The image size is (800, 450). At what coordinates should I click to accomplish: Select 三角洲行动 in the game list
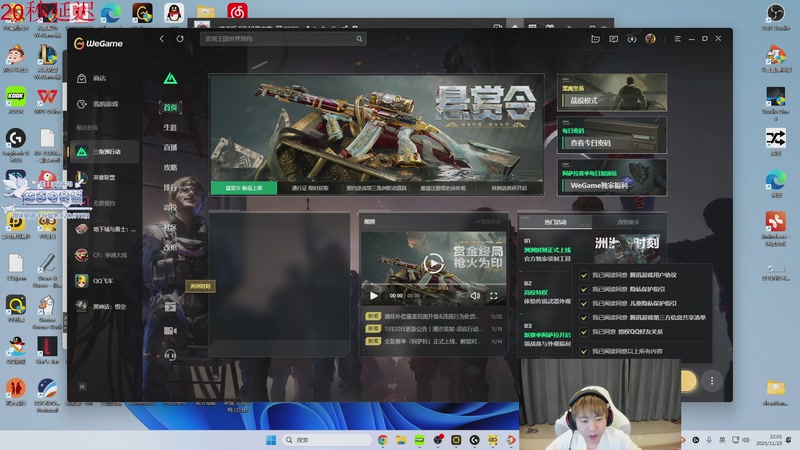point(104,152)
